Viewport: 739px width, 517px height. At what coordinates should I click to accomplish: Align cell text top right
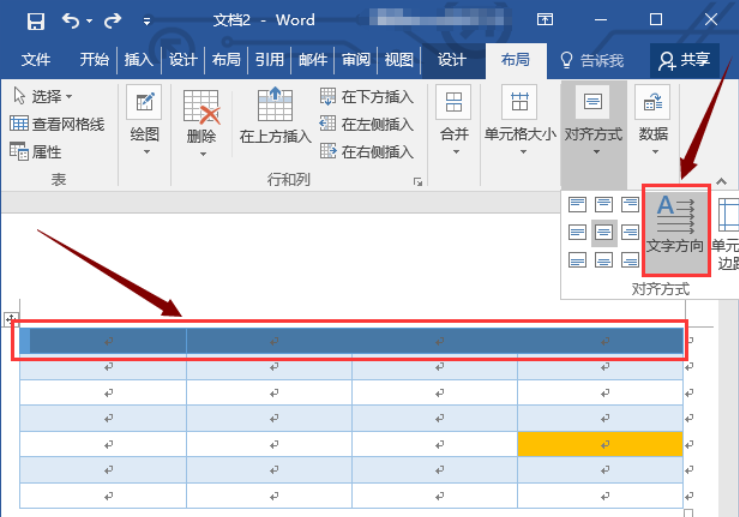click(630, 205)
